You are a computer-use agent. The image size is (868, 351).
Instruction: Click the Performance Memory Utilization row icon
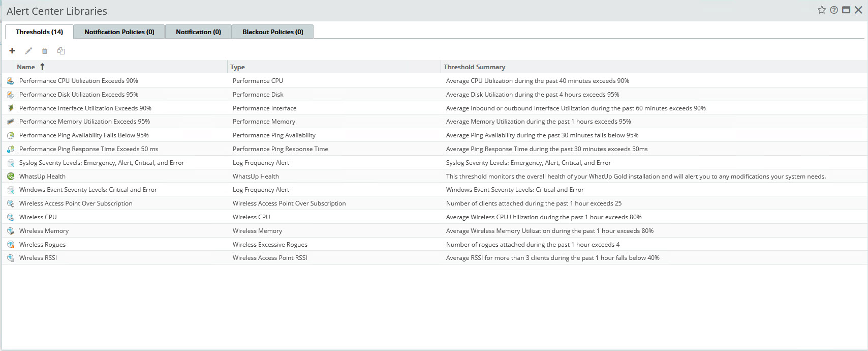click(x=11, y=122)
